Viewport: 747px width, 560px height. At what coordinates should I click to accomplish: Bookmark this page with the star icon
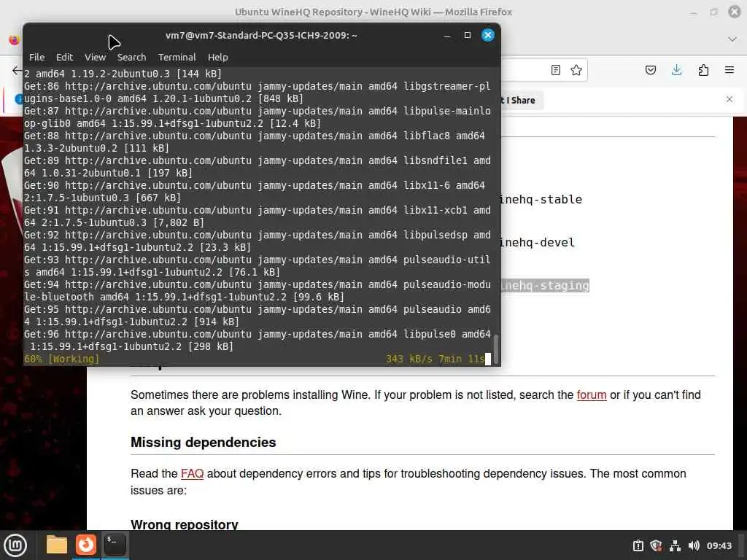[576, 71]
